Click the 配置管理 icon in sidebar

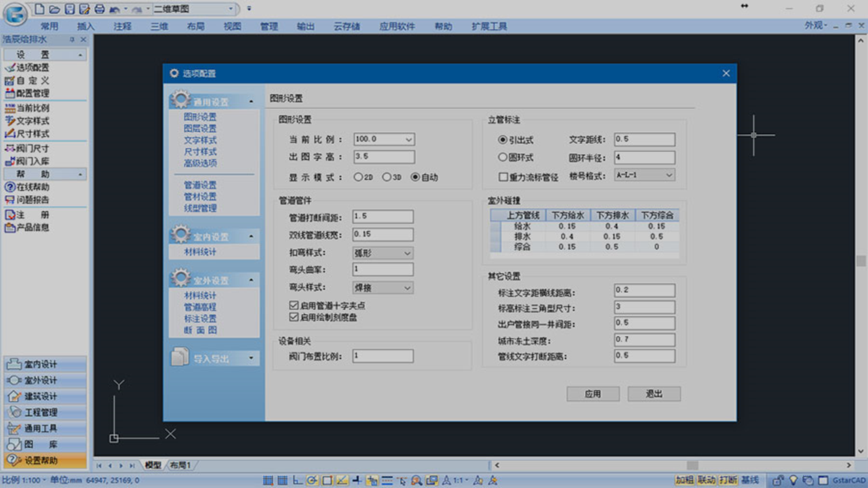coord(9,94)
